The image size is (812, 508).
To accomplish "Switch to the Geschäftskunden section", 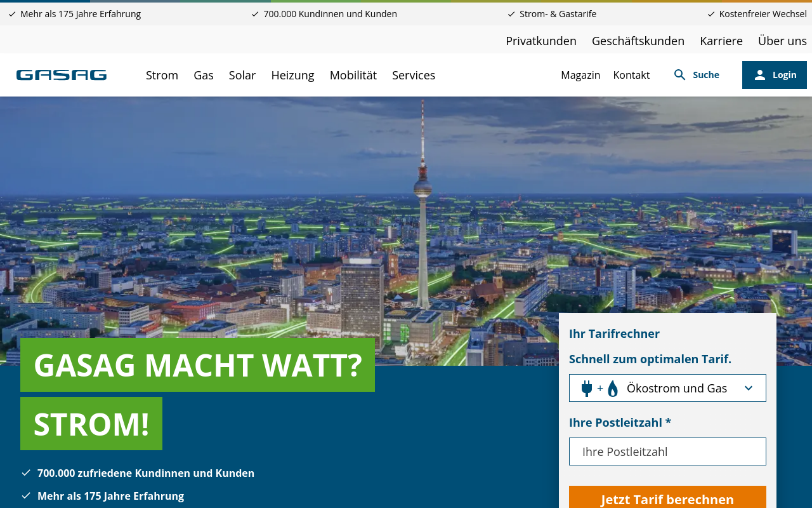I will pyautogui.click(x=638, y=40).
